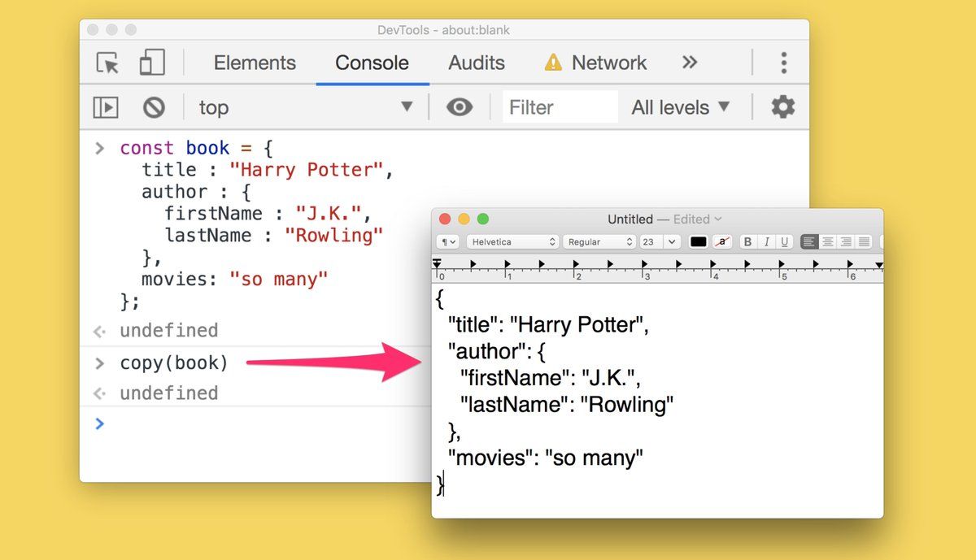
Task: Center align text in TextEdit
Action: click(828, 242)
